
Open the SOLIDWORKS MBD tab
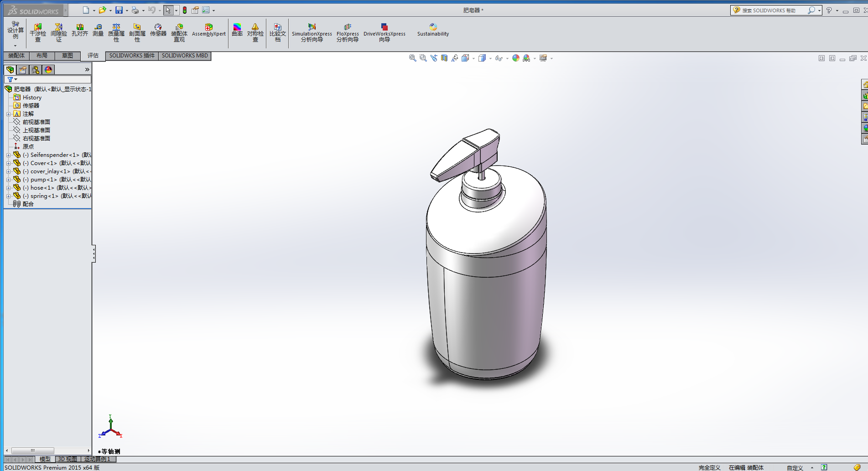tap(185, 56)
